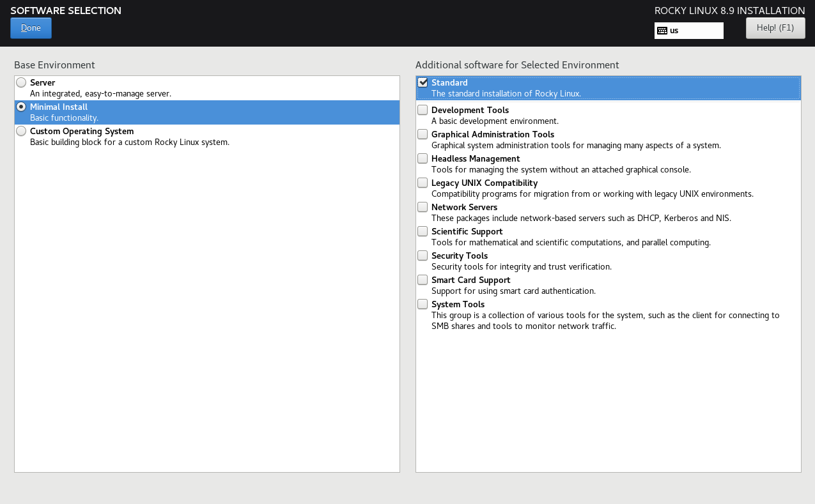Click 'Support for using smart card authentication.'
Image resolution: width=815 pixels, height=504 pixels.
coord(513,291)
